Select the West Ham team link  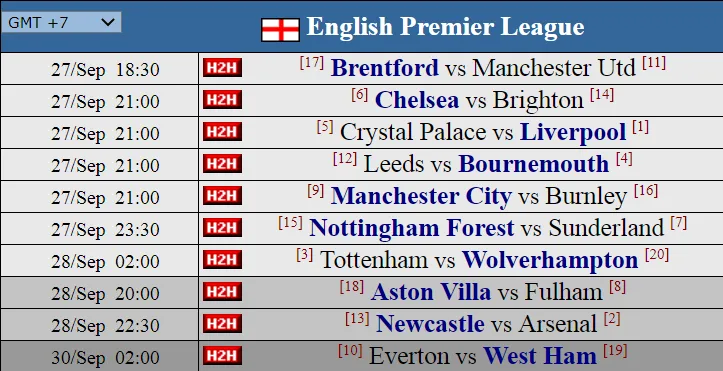539,356
